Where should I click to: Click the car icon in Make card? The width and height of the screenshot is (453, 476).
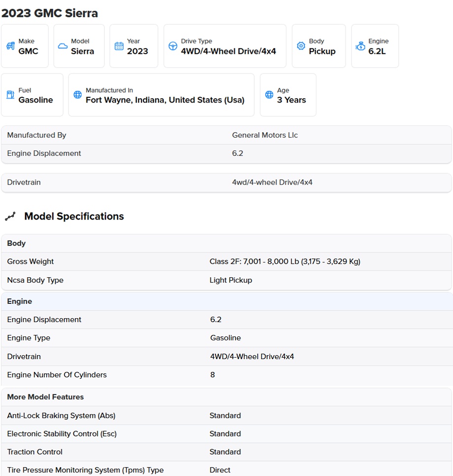point(11,46)
